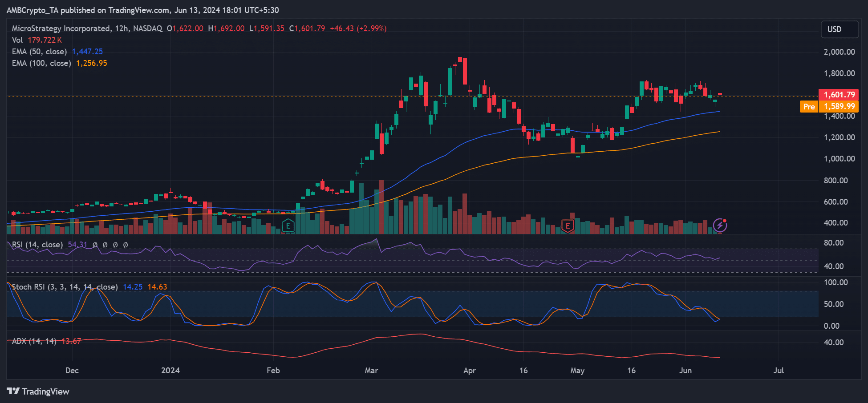Click the Stoch RSI 100.00 axis label
Viewport: 868px width, 403px height.
pyautogui.click(x=836, y=282)
